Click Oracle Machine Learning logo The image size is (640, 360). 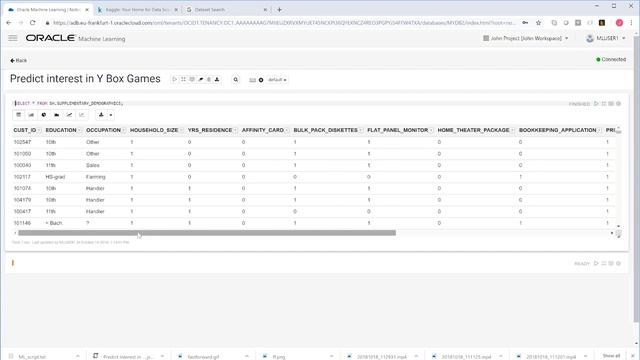point(75,38)
